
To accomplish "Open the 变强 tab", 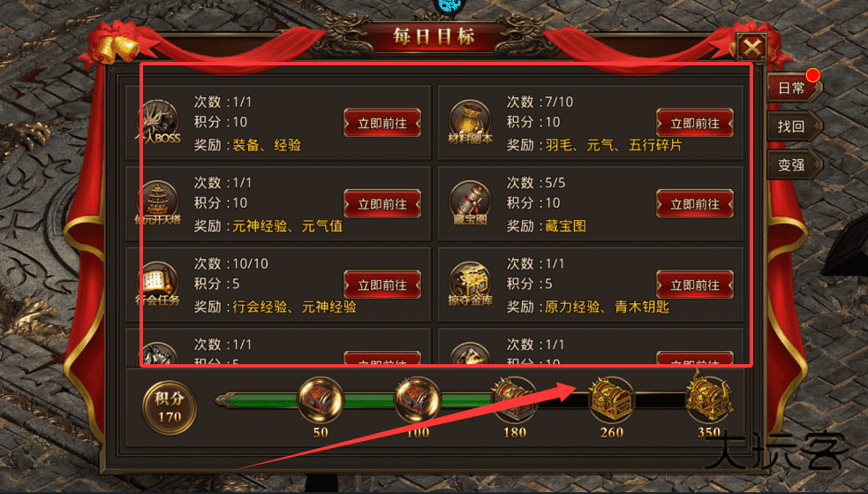I will 795,165.
